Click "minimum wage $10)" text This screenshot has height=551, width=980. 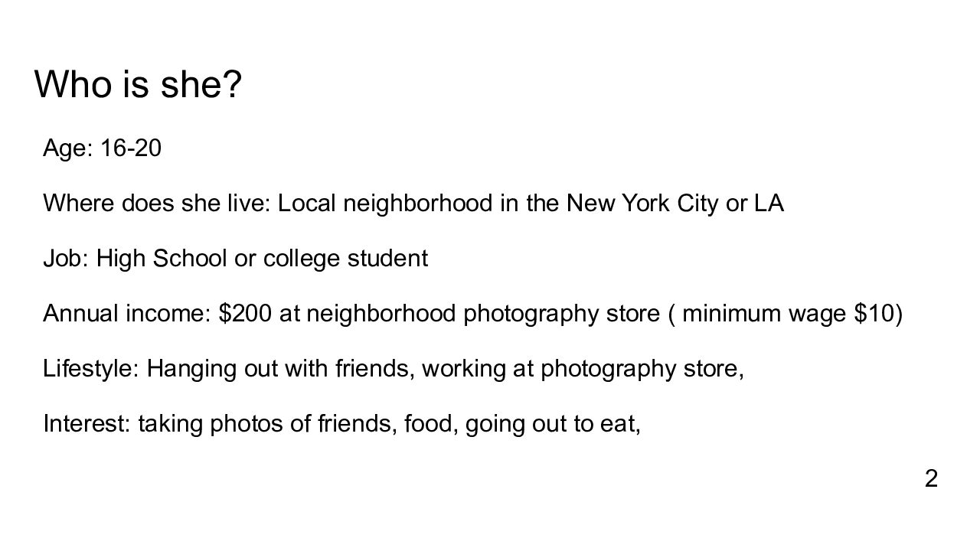click(x=792, y=315)
